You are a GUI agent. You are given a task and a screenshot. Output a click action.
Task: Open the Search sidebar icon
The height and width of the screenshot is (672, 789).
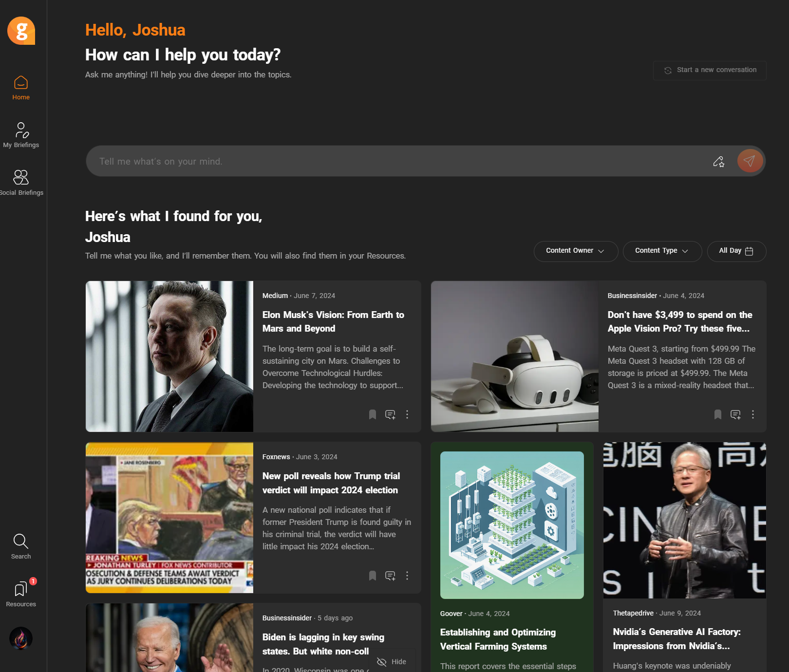pos(21,546)
